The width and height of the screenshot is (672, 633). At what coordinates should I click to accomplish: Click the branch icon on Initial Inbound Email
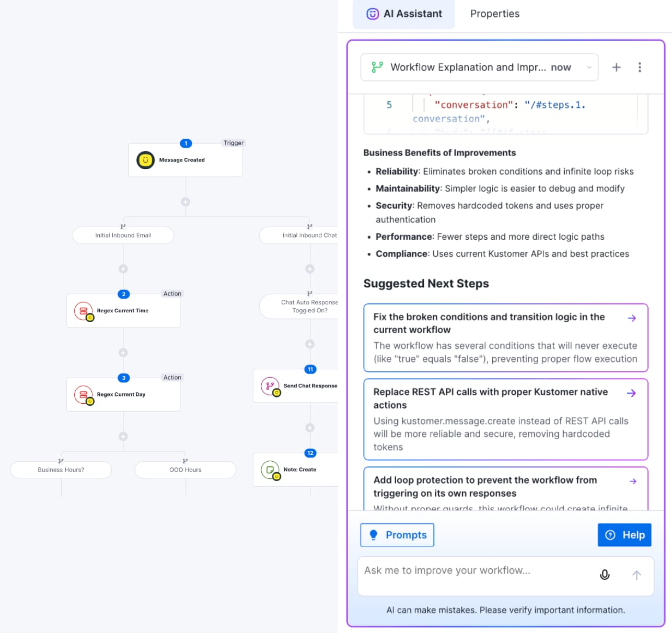point(123,227)
